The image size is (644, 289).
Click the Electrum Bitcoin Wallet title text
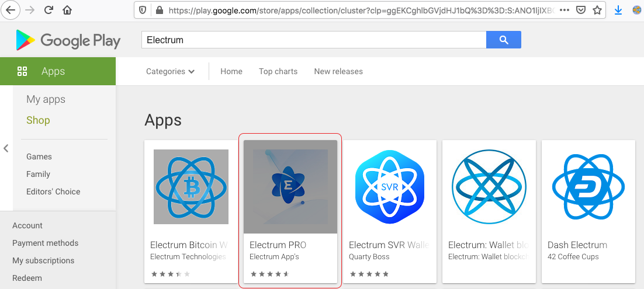click(x=189, y=245)
